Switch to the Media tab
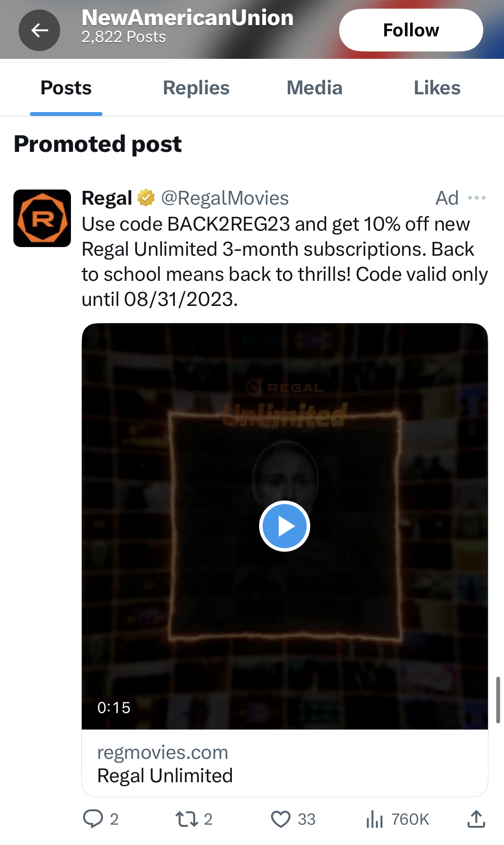 pyautogui.click(x=315, y=88)
